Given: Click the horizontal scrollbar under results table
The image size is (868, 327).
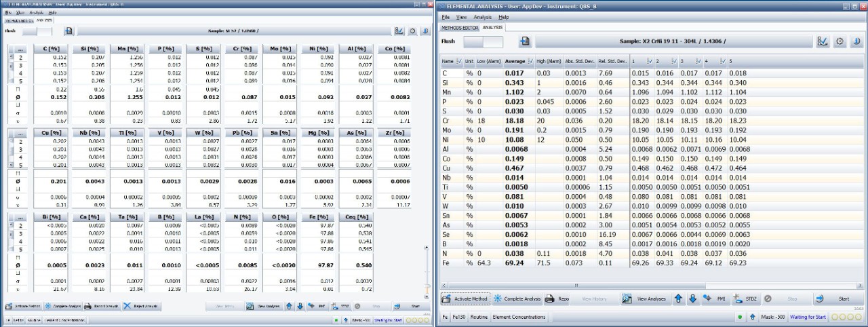Looking at the screenshot, I should (576, 285).
